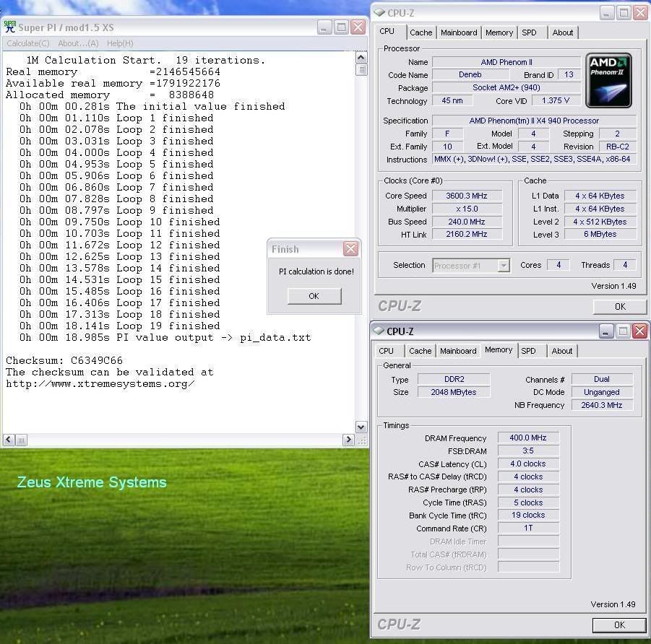Image resolution: width=651 pixels, height=644 pixels.
Task: Minimize the top CPU-Z window
Action: [x=607, y=13]
